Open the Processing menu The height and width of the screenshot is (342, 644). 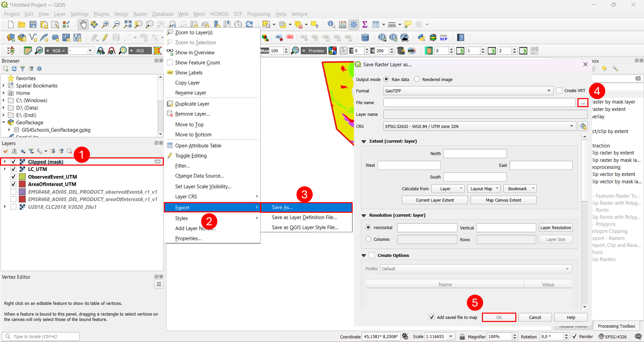259,14
